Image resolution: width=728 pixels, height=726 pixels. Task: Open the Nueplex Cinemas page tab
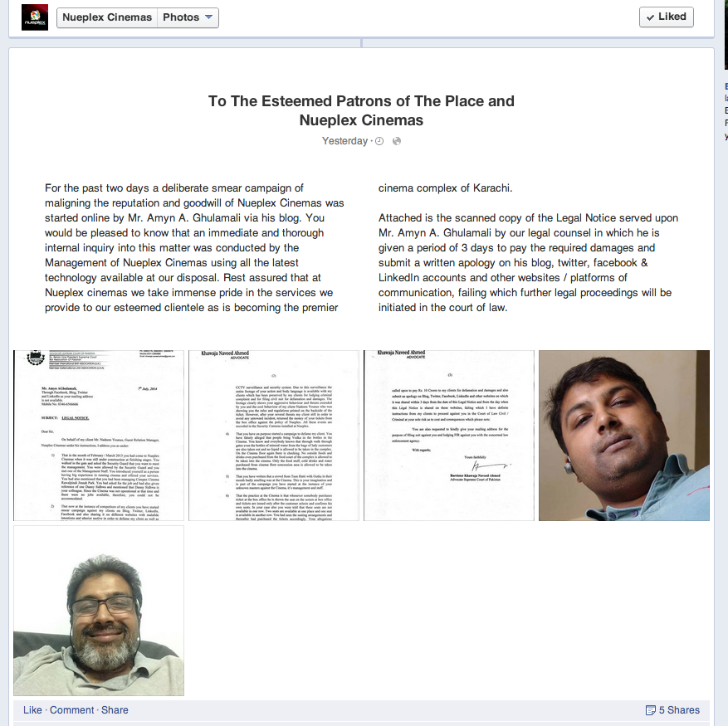pyautogui.click(x=107, y=17)
